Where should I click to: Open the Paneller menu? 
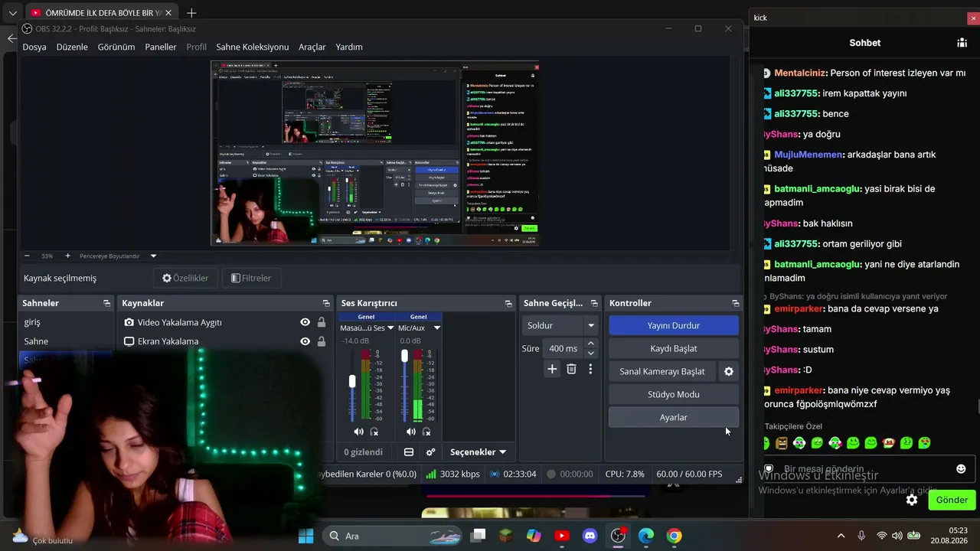(x=161, y=47)
